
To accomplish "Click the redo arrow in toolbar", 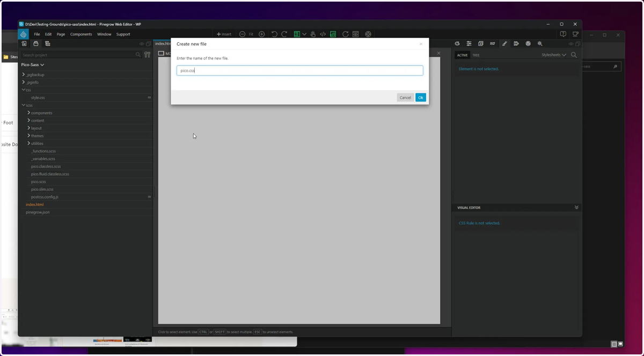I will pos(284,34).
